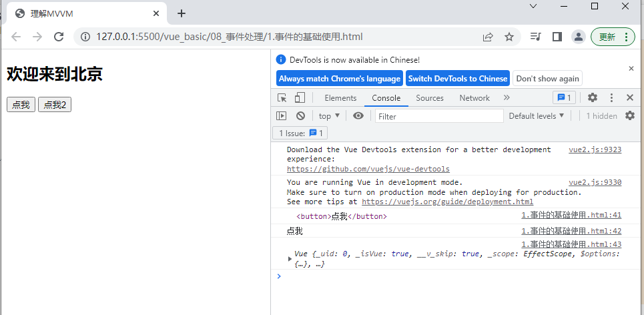Expand the logged Vue object

point(290,259)
